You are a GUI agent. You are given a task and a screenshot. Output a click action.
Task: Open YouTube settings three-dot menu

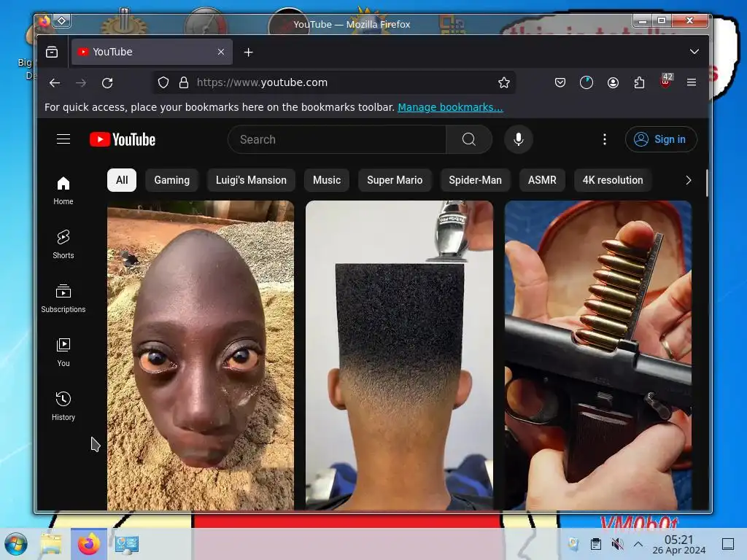[x=605, y=139]
